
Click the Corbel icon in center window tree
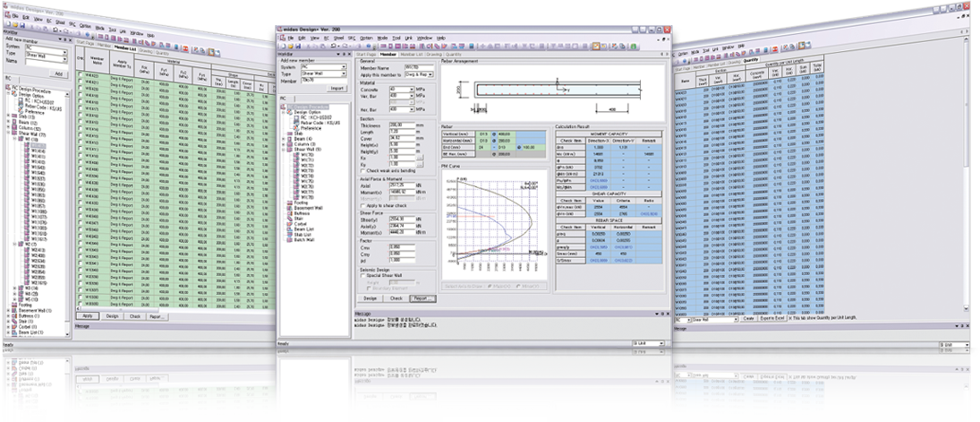[x=290, y=224]
